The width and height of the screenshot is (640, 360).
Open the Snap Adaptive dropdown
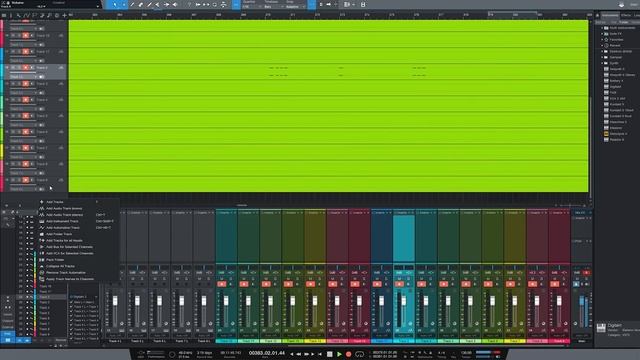click(x=295, y=7)
